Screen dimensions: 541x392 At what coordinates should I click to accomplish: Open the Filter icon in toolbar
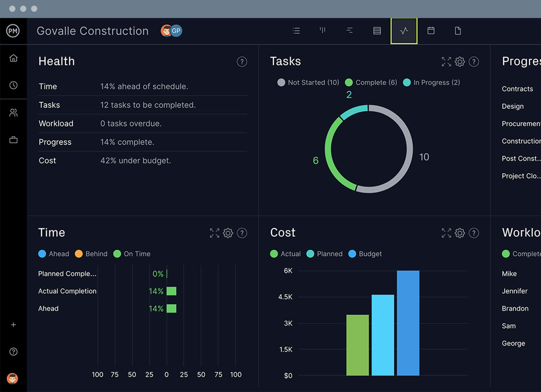(x=349, y=30)
